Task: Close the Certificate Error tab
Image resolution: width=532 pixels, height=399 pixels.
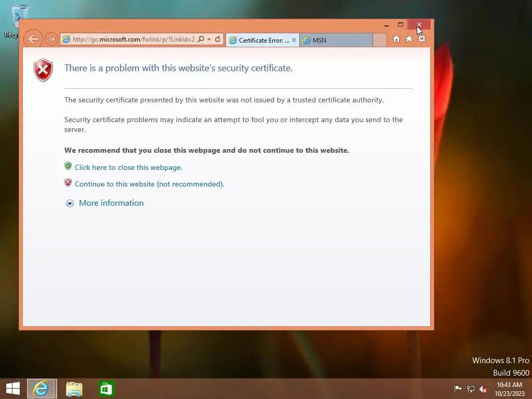Action: [294, 40]
